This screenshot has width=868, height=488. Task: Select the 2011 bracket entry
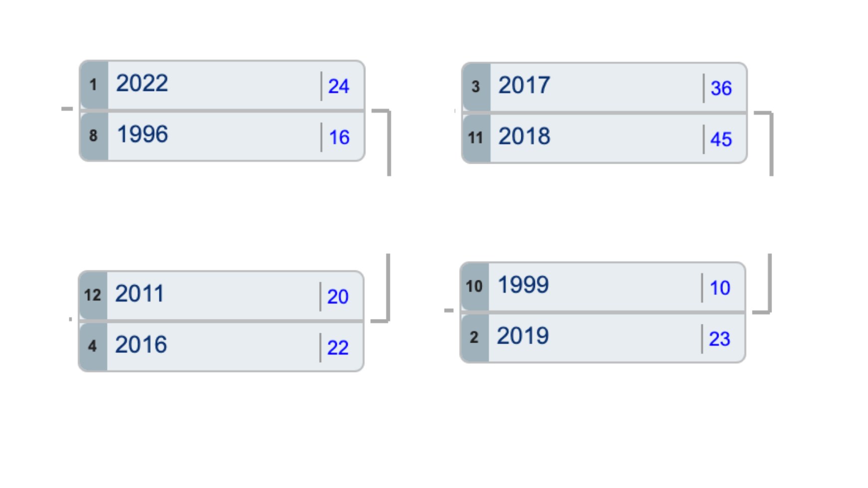coord(140,294)
